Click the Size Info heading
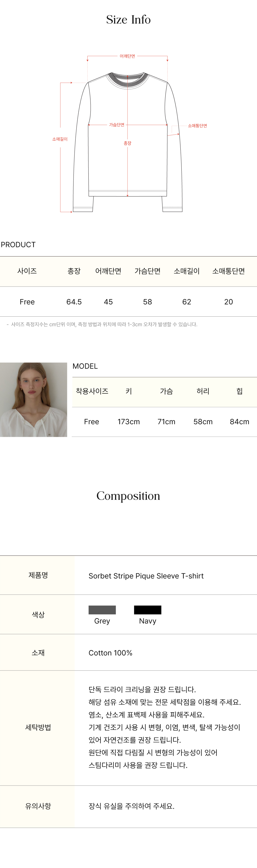 pyautogui.click(x=128, y=20)
